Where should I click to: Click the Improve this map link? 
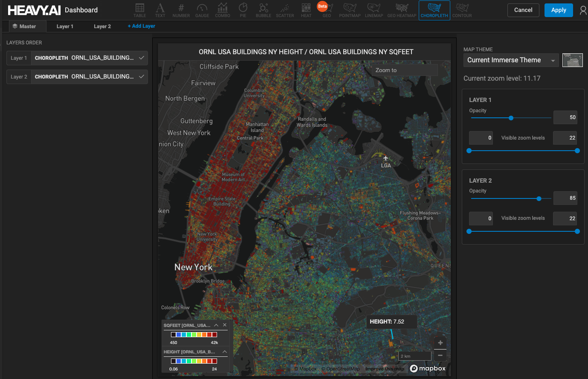385,369
